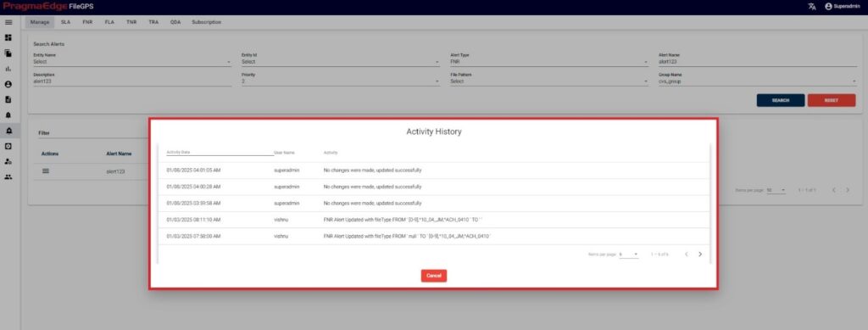Click the upper bell icon in the sidebar
Image resolution: width=868 pixels, height=330 pixels.
(8, 115)
